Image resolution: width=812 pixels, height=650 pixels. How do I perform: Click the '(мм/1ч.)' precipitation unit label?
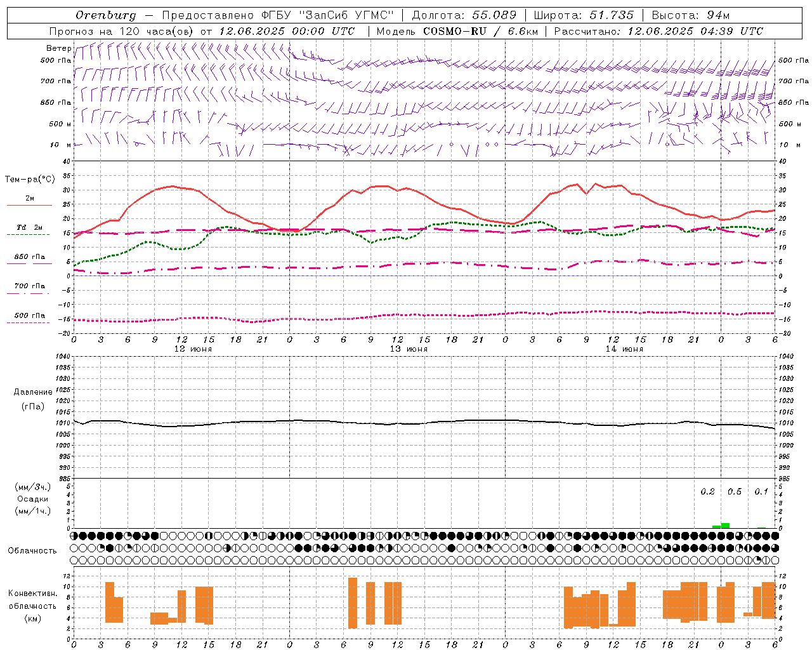tap(33, 511)
